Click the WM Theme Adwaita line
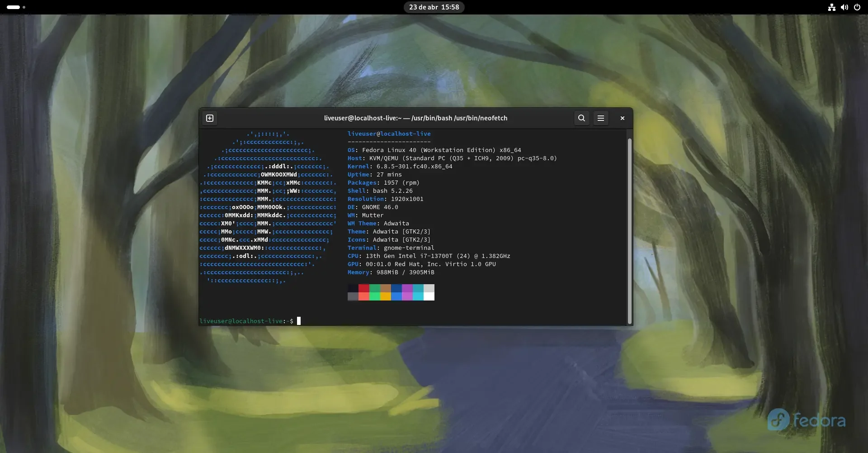The width and height of the screenshot is (868, 453). [378, 224]
